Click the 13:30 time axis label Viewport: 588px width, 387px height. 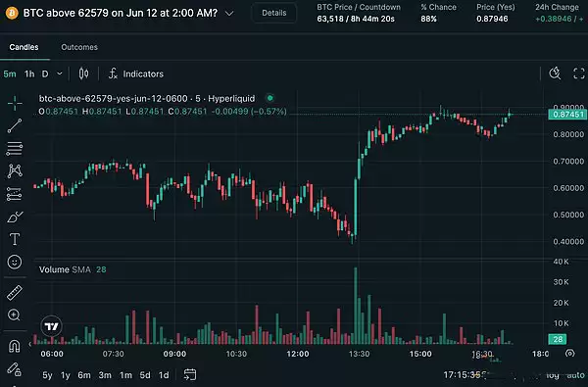coord(359,354)
